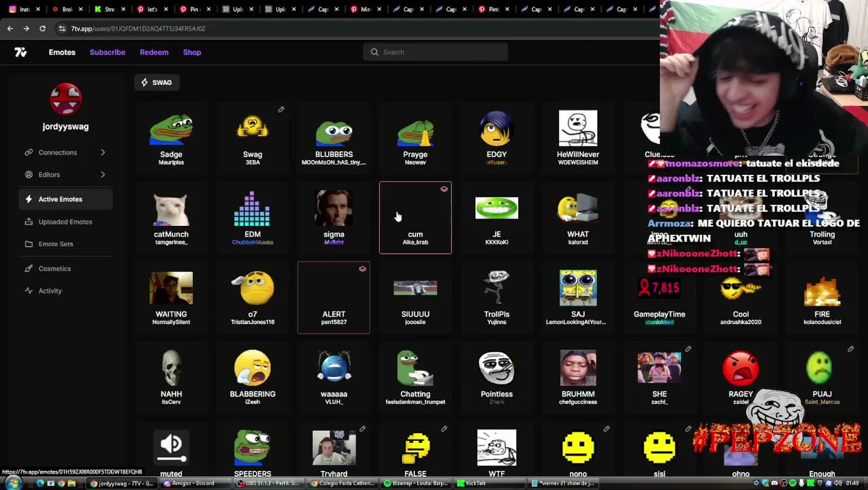
Task: Open the Cool sunglasses emote
Action: pos(741,298)
